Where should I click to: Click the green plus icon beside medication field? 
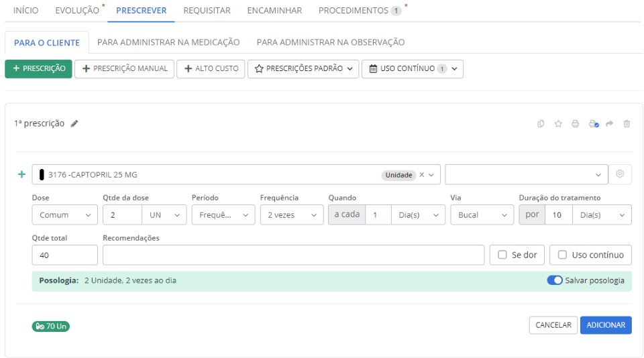click(21, 174)
